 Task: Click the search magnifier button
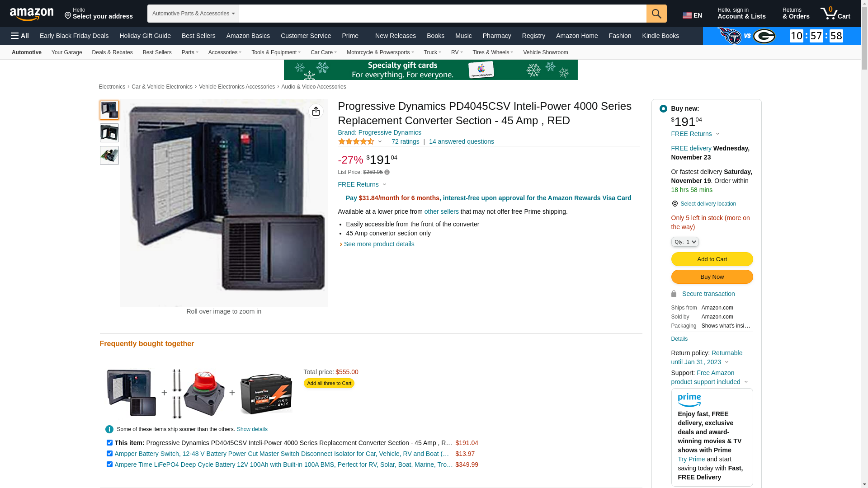[656, 14]
